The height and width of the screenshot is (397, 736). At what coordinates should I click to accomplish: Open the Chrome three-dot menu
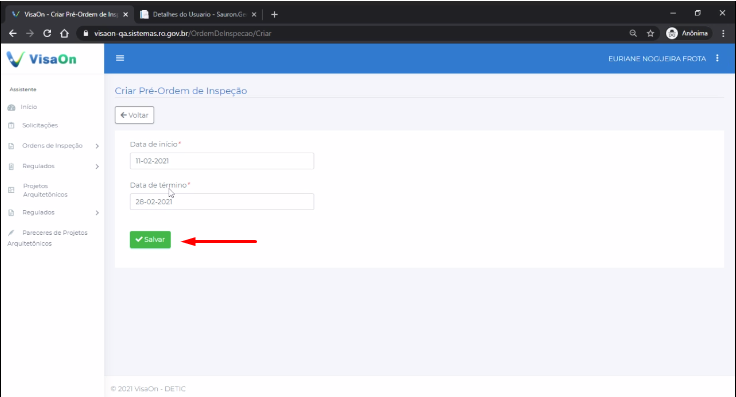pyautogui.click(x=723, y=33)
